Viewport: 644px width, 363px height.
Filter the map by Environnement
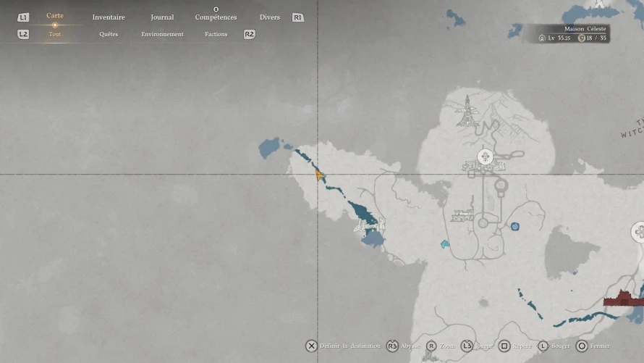tap(162, 34)
